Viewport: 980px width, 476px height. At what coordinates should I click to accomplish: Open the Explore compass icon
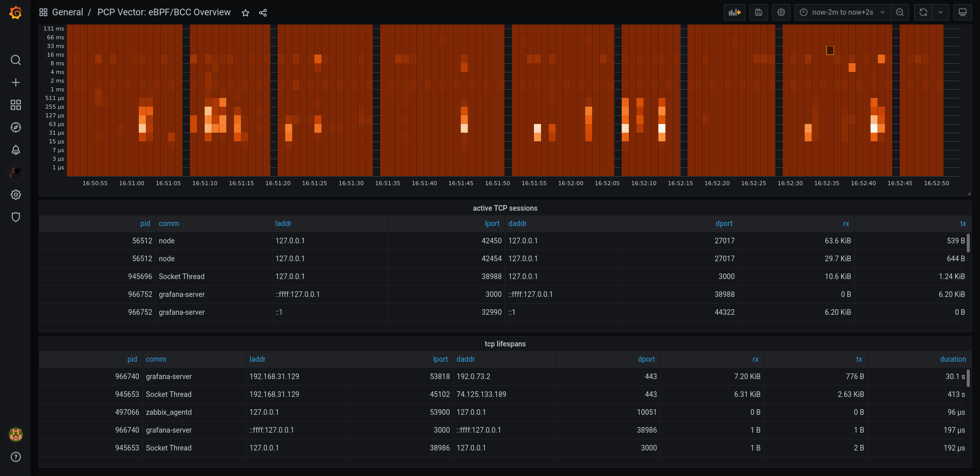[16, 128]
